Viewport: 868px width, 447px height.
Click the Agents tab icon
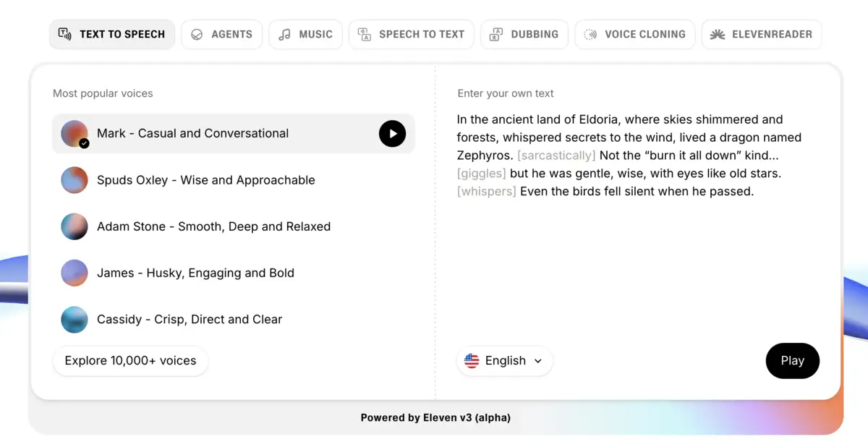click(x=197, y=34)
